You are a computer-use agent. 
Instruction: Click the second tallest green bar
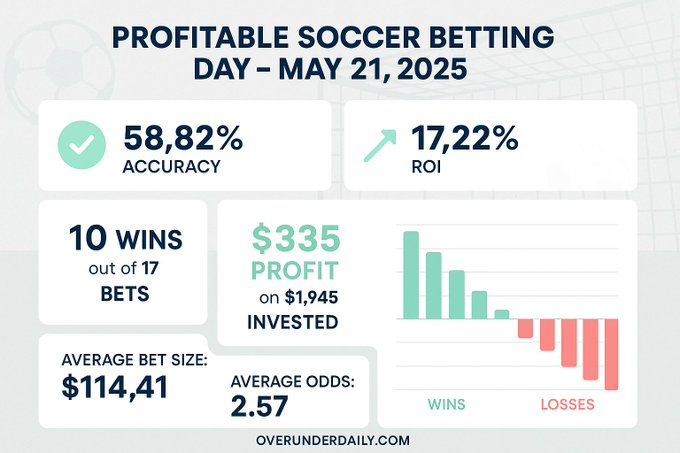[x=433, y=285]
